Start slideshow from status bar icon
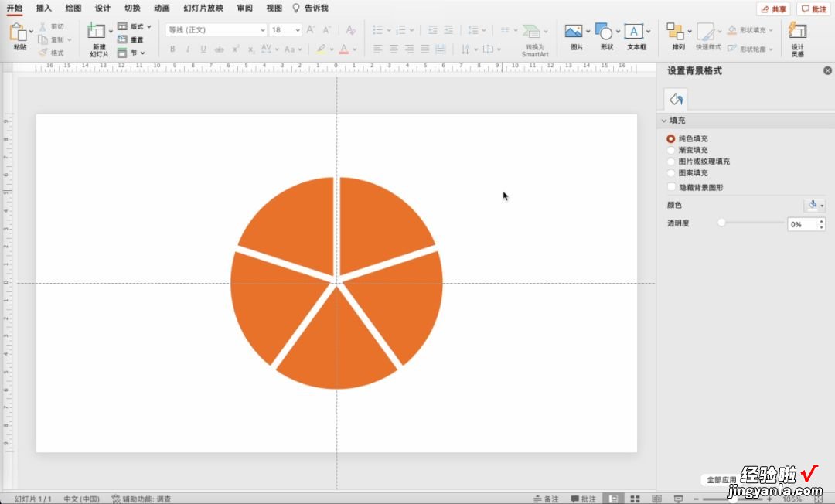 coord(678,499)
